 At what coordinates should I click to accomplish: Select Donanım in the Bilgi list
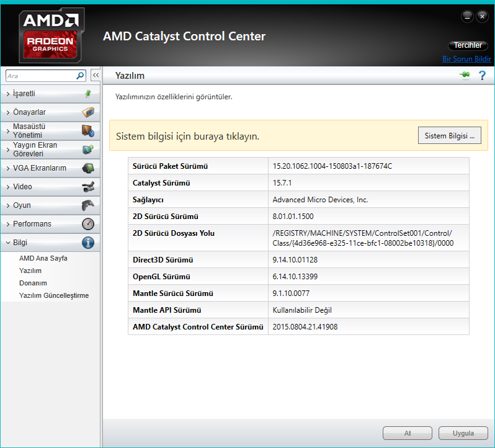pos(33,283)
